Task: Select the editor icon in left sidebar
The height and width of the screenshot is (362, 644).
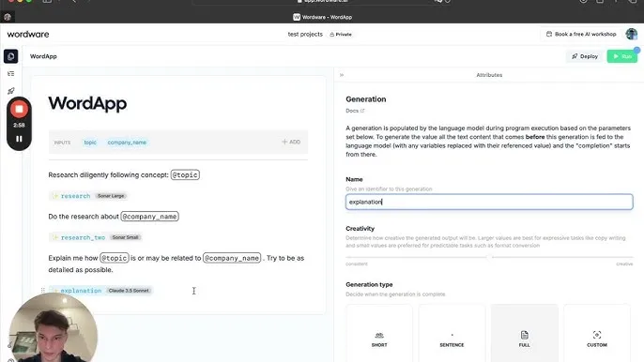Action: pyautogui.click(x=10, y=56)
